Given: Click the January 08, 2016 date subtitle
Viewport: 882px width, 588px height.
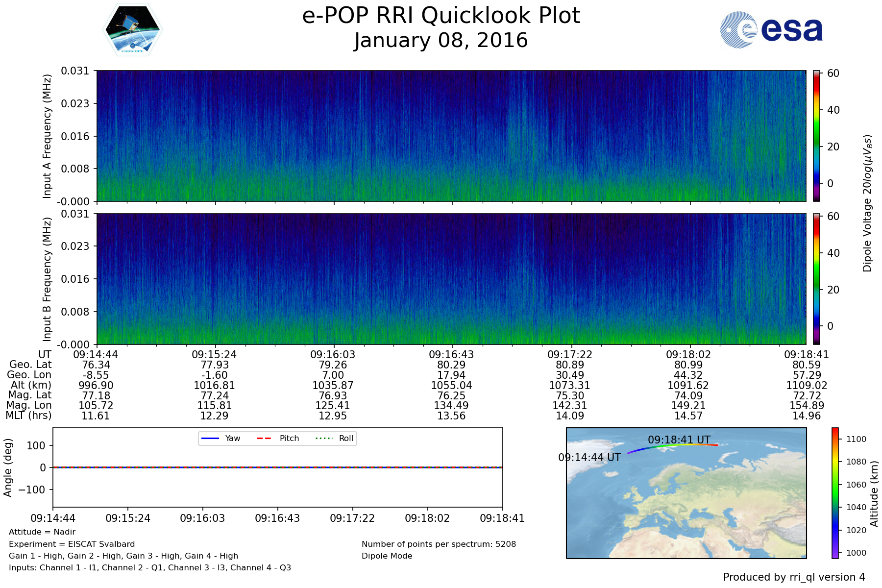Looking at the screenshot, I should 441,41.
